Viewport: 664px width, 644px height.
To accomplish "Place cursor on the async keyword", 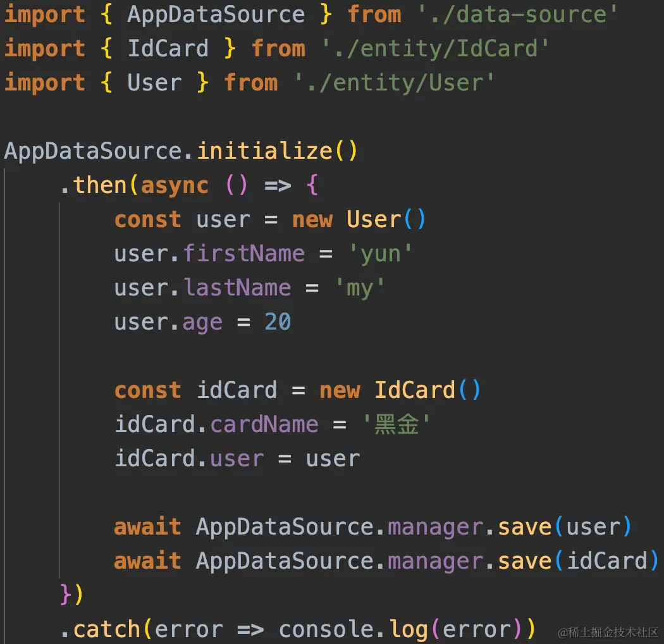I will pyautogui.click(x=175, y=185).
